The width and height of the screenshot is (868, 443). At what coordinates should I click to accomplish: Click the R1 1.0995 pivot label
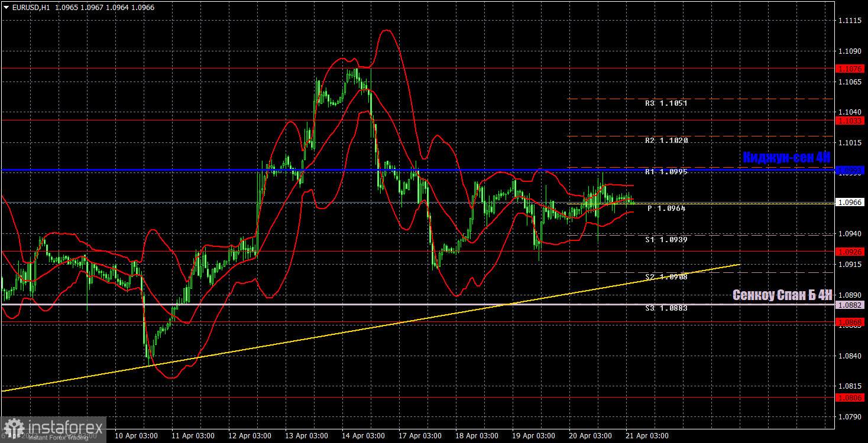[666, 171]
